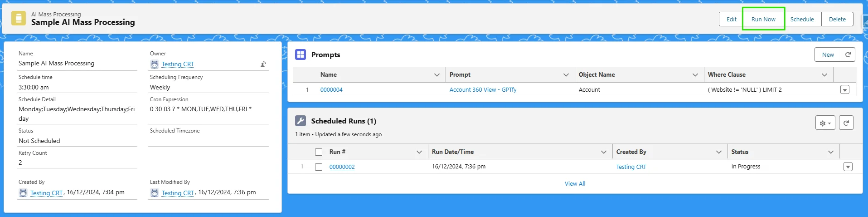This screenshot has height=217, width=868.
Task: Click View All scheduled runs
Action: [575, 184]
